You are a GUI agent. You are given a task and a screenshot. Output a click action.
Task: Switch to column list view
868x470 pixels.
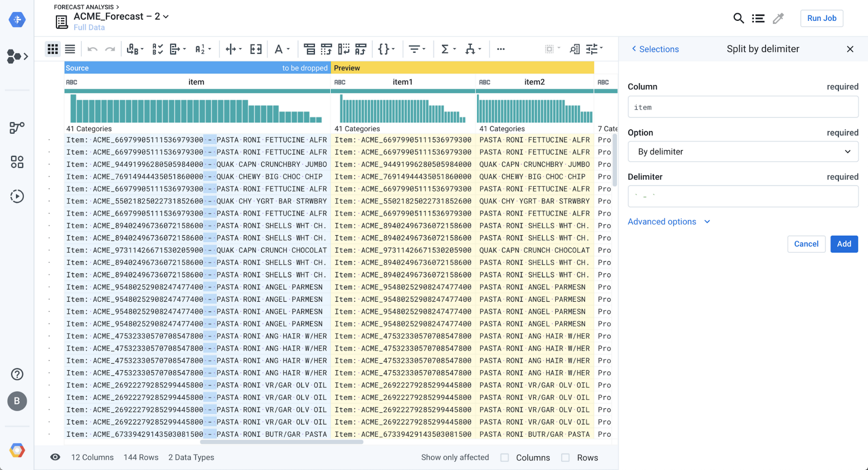click(70, 49)
